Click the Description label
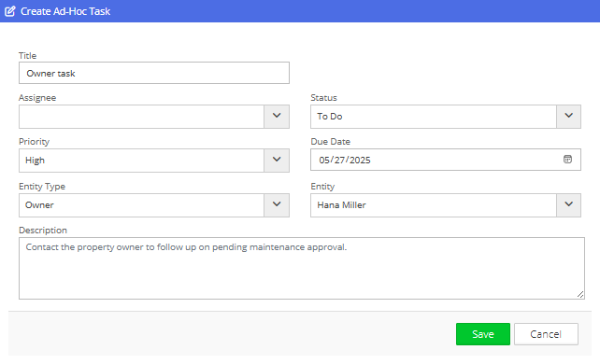The height and width of the screenshot is (364, 600). pos(43,231)
